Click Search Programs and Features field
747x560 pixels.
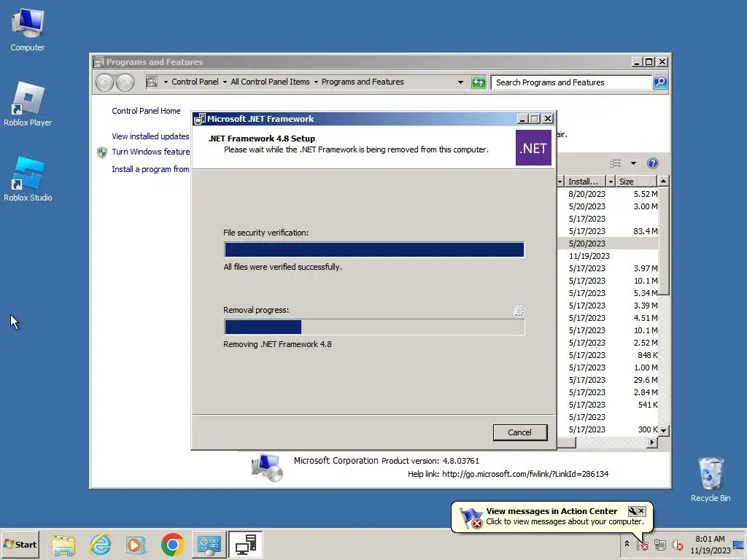tap(570, 82)
